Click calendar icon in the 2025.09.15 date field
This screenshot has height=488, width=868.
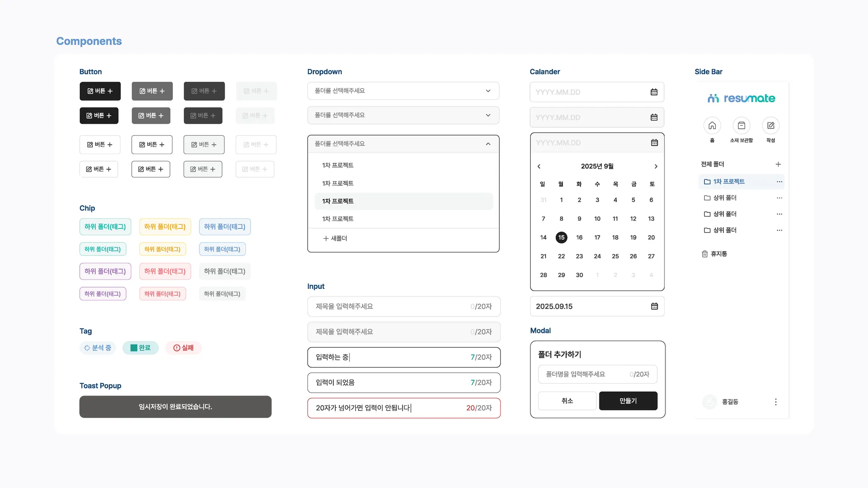(x=654, y=306)
